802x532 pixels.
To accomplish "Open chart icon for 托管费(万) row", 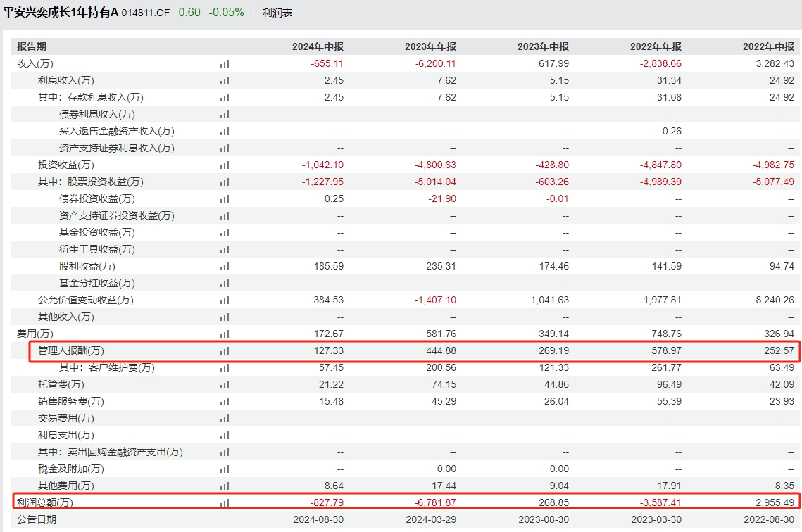I will pyautogui.click(x=225, y=384).
